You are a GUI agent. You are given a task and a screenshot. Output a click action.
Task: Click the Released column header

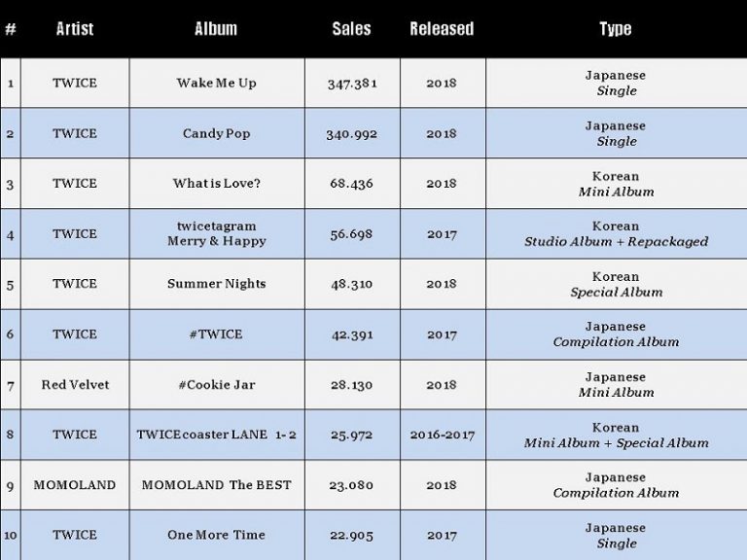coord(443,28)
